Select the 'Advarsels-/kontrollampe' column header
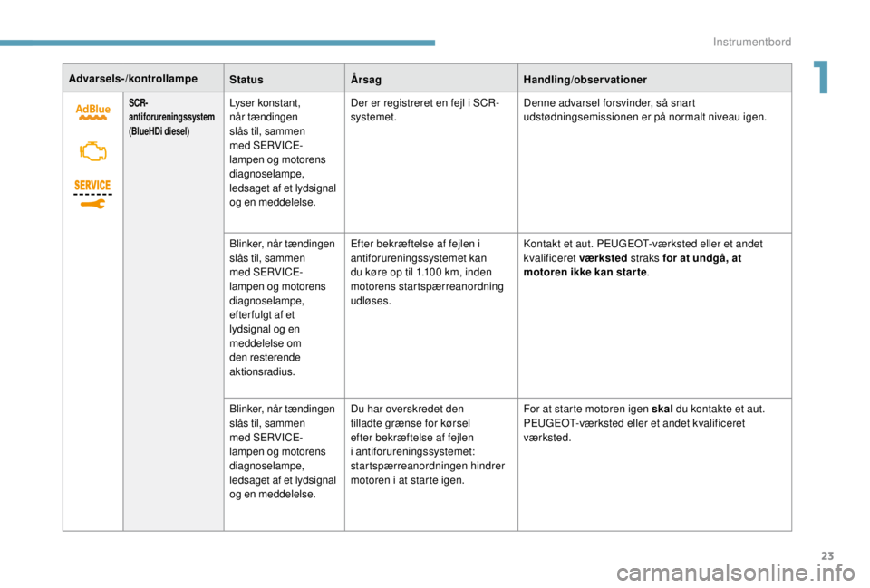 tap(133, 79)
